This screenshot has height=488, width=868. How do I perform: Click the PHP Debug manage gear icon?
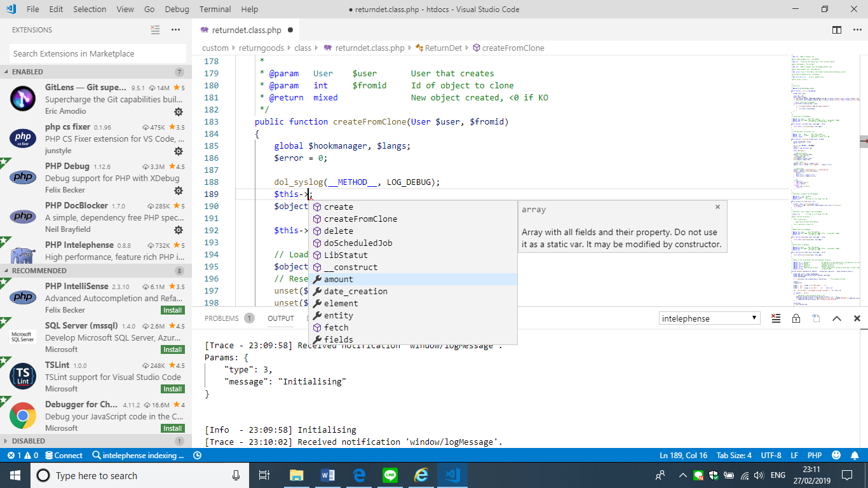click(x=179, y=190)
